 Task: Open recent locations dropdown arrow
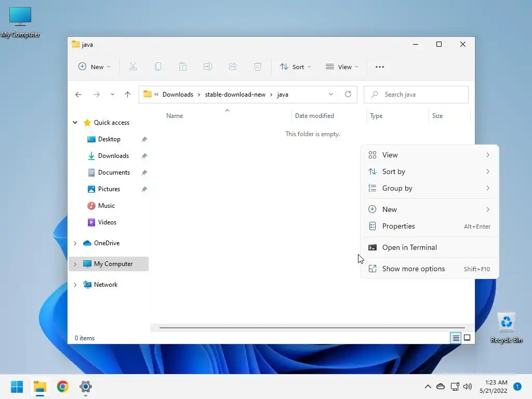(x=112, y=95)
